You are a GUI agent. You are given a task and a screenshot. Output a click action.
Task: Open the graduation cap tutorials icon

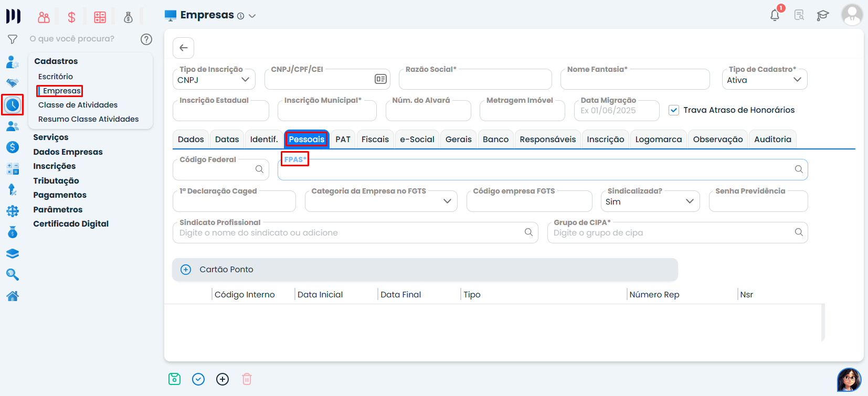click(x=822, y=15)
